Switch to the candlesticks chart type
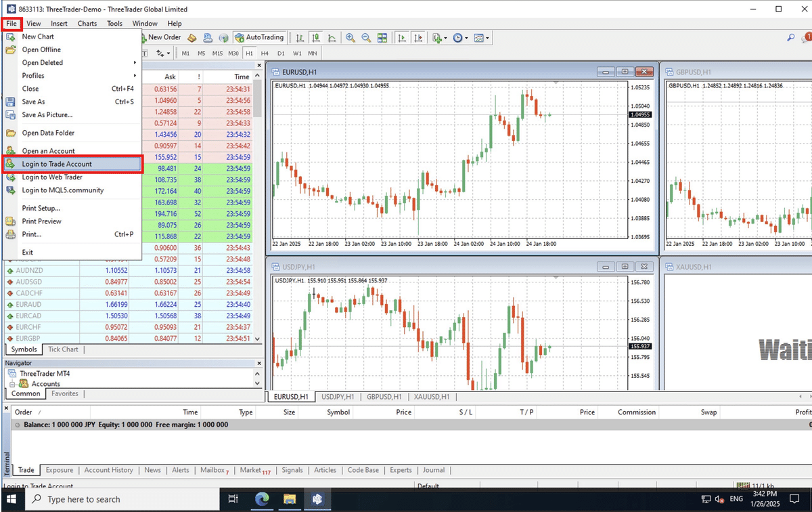The height and width of the screenshot is (512, 812). [316, 38]
